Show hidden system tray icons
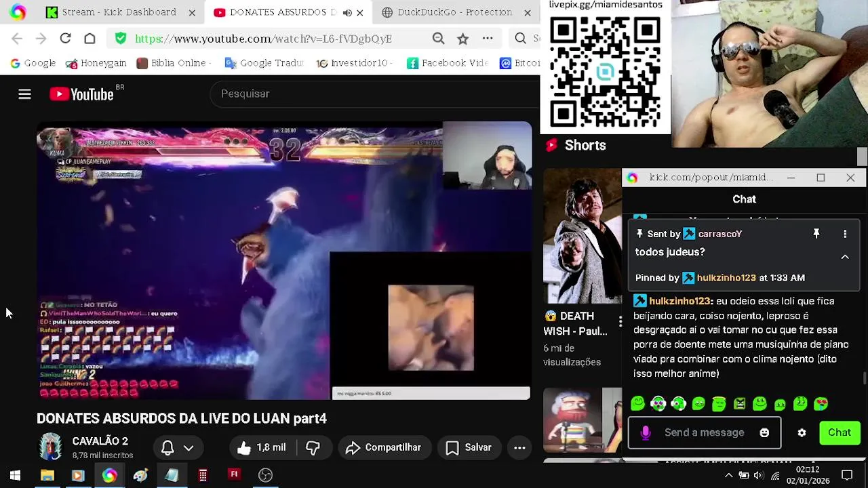The height and width of the screenshot is (488, 868). (728, 475)
